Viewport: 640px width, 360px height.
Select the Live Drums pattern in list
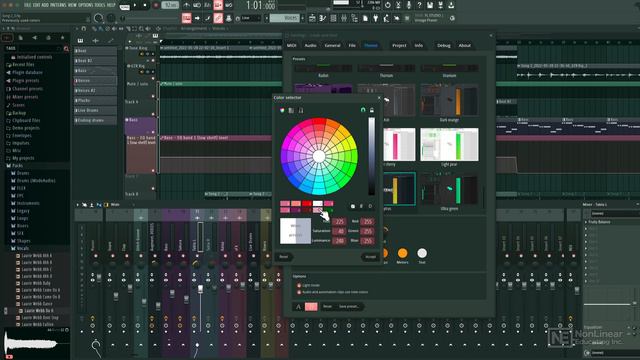[95, 110]
